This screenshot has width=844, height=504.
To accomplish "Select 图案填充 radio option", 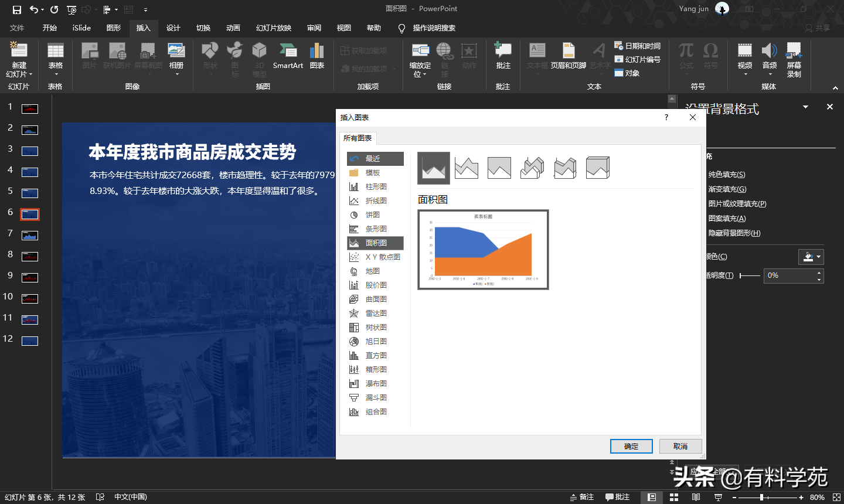I will (727, 219).
